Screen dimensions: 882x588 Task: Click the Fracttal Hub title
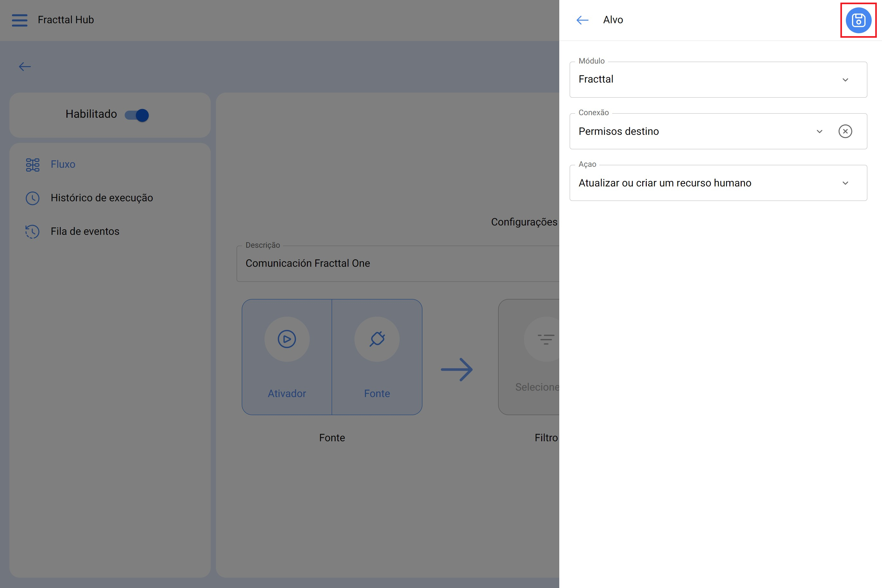pos(66,20)
